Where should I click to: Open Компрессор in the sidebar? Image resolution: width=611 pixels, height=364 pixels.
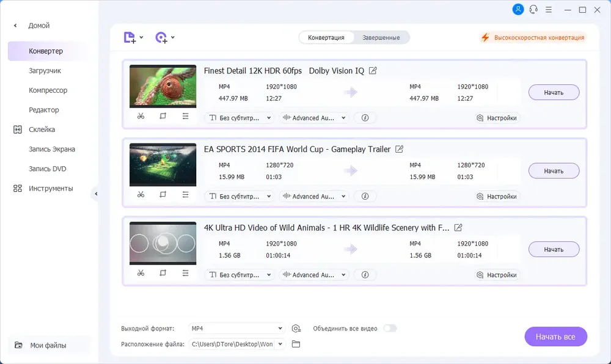[48, 90]
